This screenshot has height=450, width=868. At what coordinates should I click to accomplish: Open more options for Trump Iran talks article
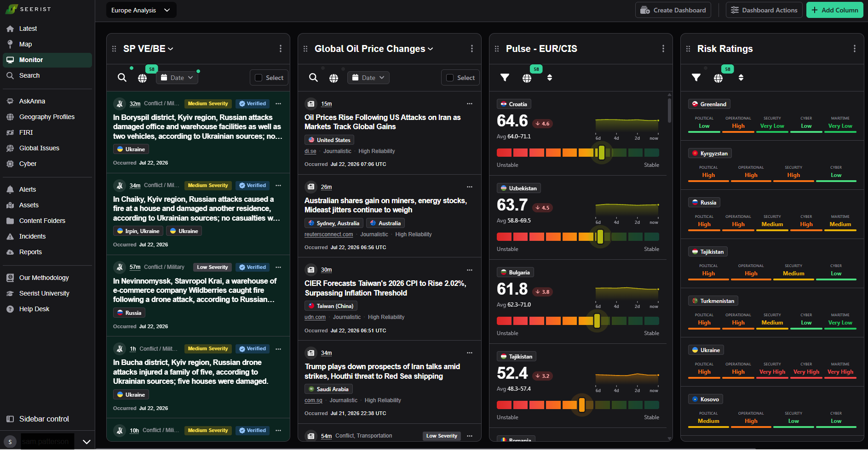(x=470, y=353)
